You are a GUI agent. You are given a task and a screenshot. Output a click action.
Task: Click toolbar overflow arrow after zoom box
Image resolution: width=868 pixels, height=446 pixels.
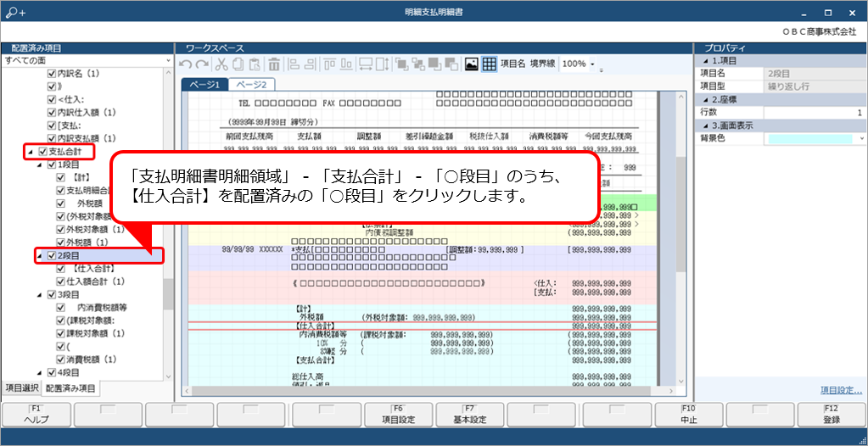[x=602, y=70]
